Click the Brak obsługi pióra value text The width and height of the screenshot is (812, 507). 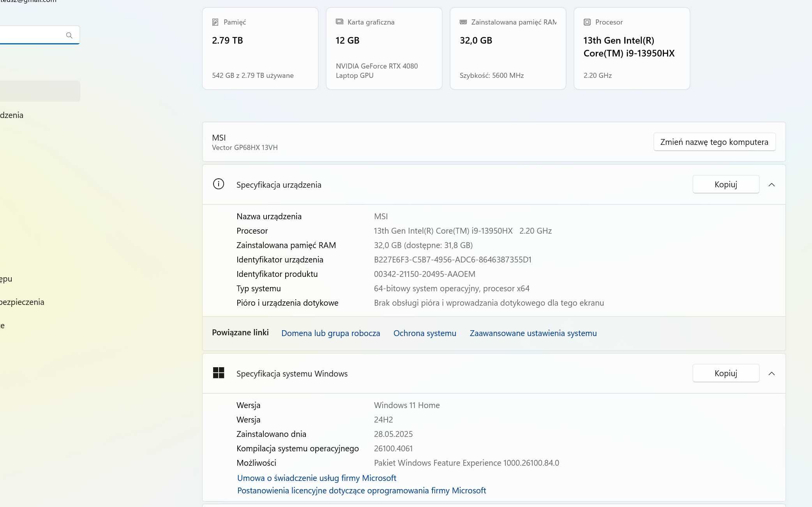pyautogui.click(x=489, y=303)
